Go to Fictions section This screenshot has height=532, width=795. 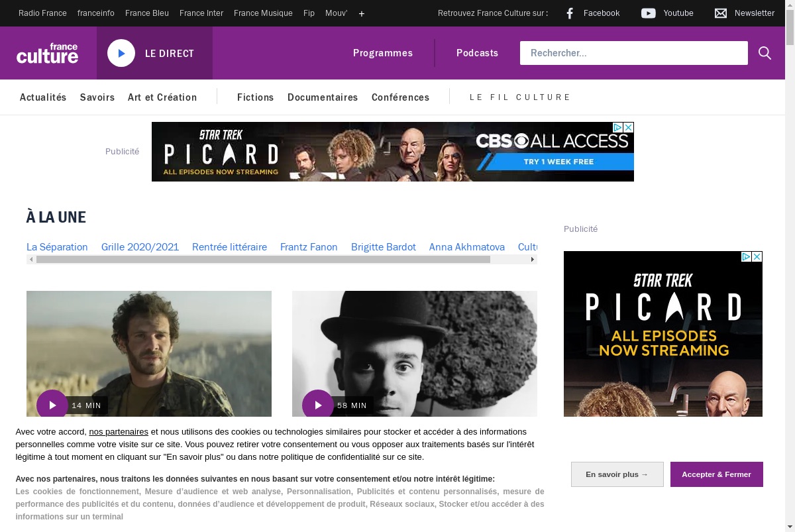[x=255, y=97]
